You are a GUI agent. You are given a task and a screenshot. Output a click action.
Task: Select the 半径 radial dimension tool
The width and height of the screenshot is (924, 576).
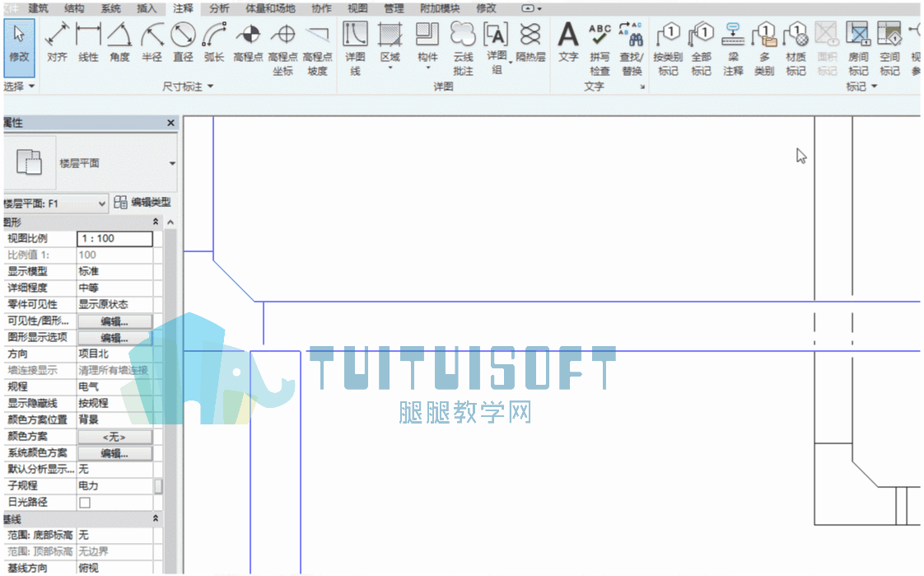[152, 43]
